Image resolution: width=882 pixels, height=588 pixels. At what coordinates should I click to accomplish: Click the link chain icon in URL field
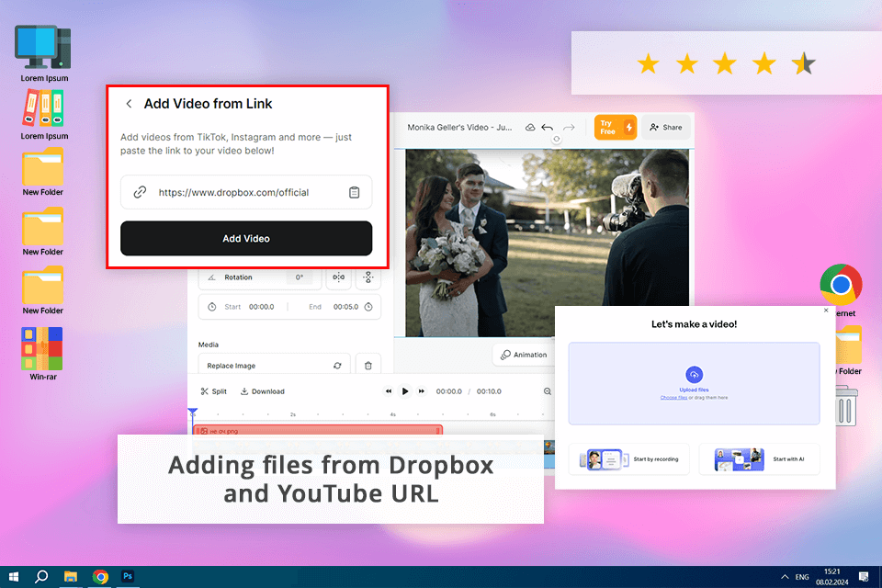point(140,192)
